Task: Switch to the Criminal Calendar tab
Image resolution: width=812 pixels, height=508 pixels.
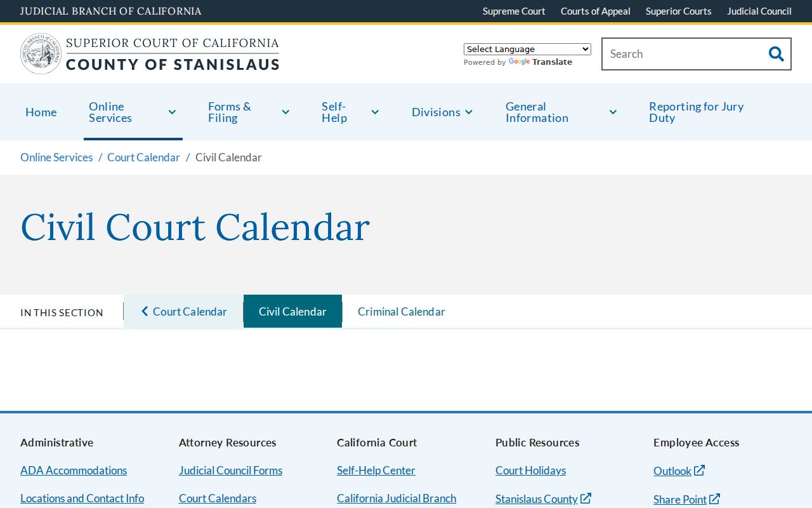Action: [x=402, y=311]
